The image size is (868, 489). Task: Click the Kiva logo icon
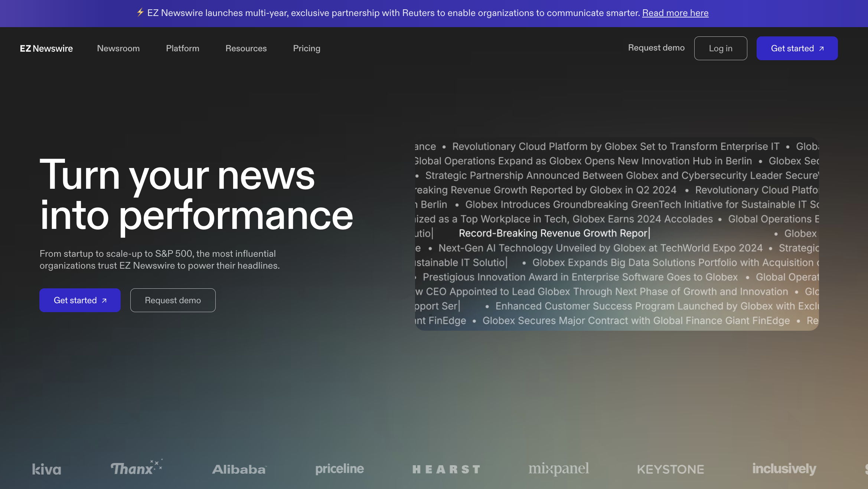click(46, 469)
